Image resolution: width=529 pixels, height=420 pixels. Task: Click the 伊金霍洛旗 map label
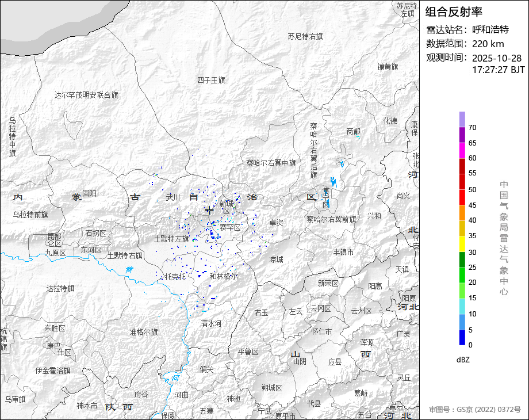(53, 371)
